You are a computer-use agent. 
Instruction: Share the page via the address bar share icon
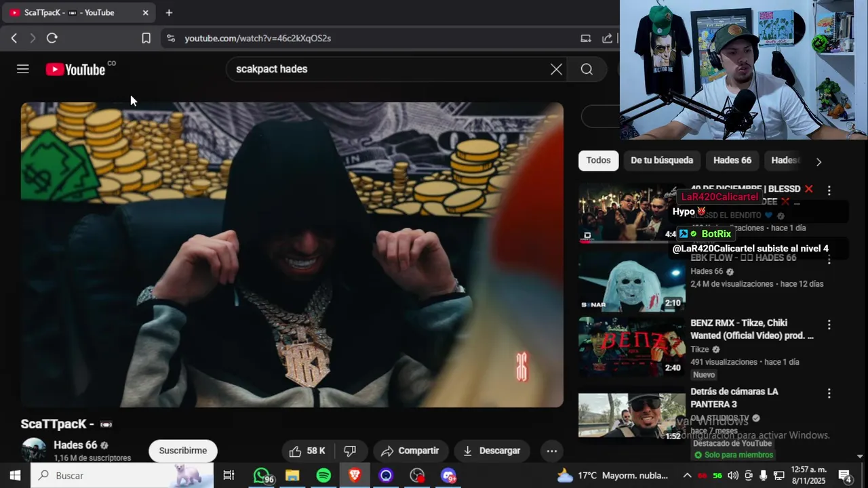click(x=608, y=39)
